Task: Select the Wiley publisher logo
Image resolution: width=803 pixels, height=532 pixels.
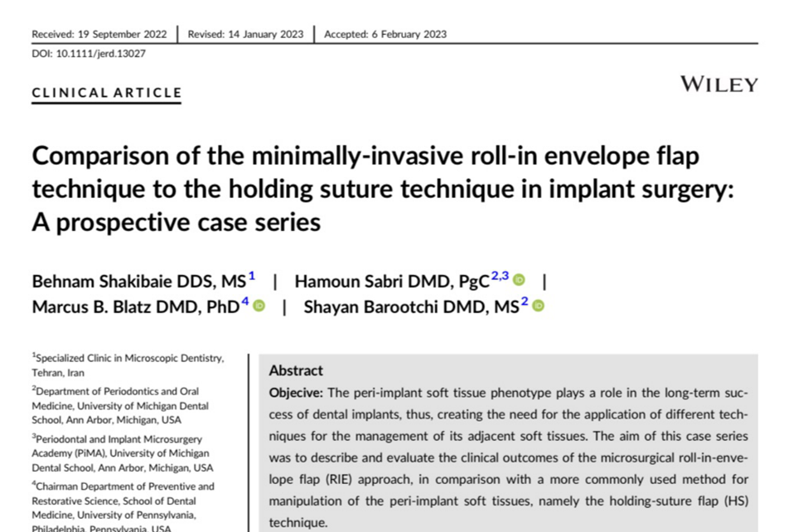Action: click(718, 84)
